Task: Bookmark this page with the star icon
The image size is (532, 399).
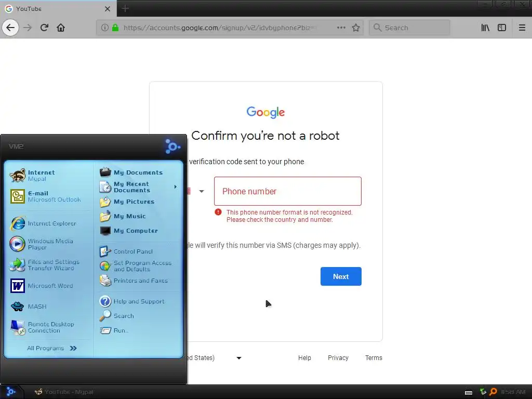Action: tap(355, 28)
